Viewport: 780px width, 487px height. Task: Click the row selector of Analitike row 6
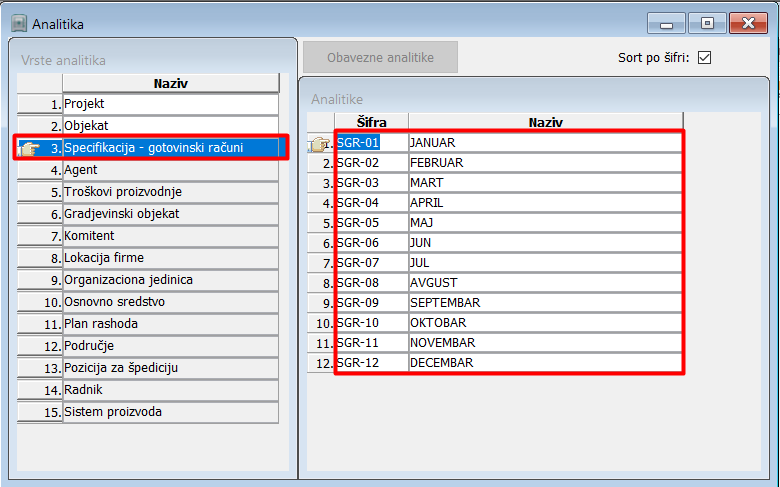coord(321,243)
